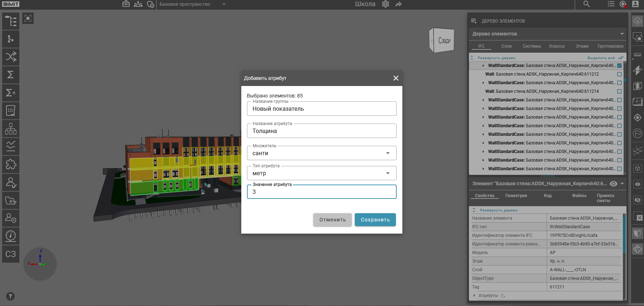
Task: Click the Сохранить button
Action: click(375, 220)
